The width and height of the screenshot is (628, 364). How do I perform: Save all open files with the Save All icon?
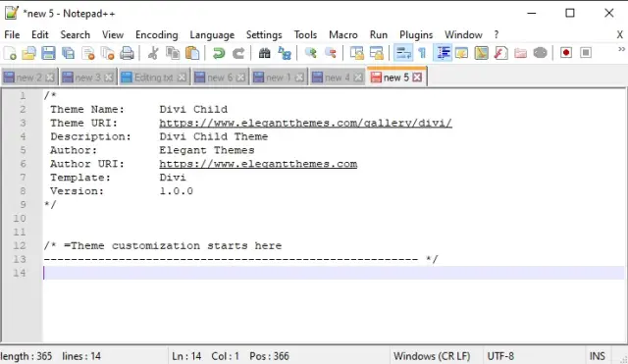pyautogui.click(x=68, y=53)
